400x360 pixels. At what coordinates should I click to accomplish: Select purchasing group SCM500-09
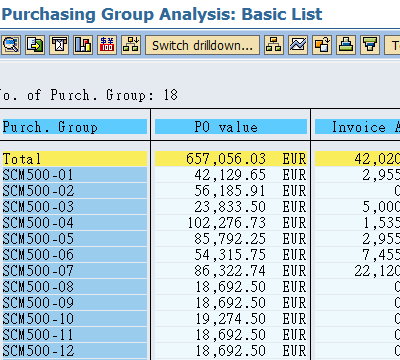coord(74,303)
